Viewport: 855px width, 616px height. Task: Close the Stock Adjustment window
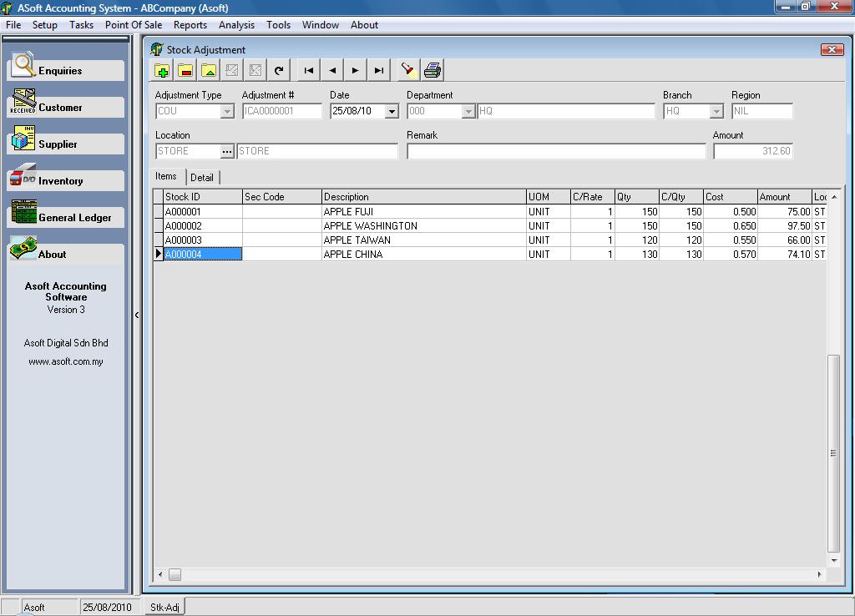coord(832,49)
